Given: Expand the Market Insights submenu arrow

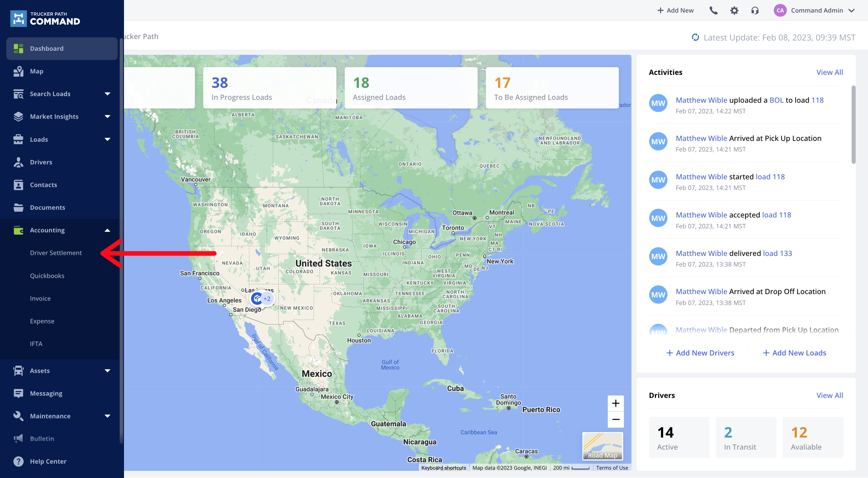Looking at the screenshot, I should [x=107, y=116].
